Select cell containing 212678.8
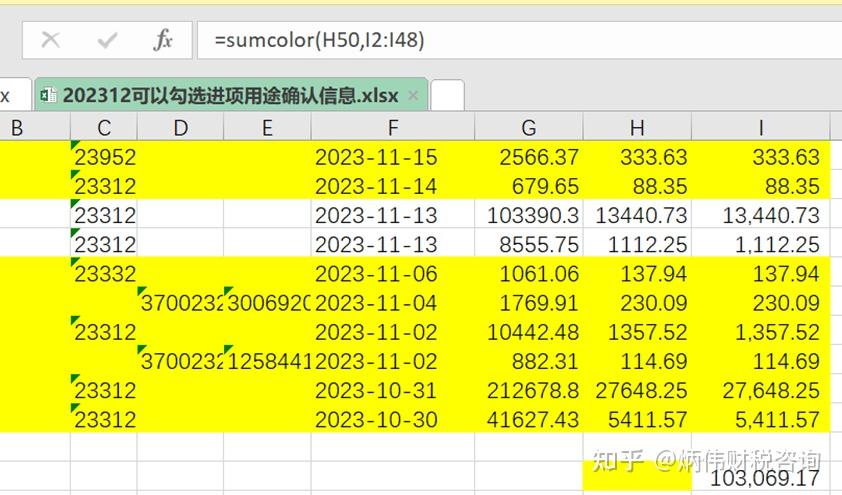 tap(529, 389)
